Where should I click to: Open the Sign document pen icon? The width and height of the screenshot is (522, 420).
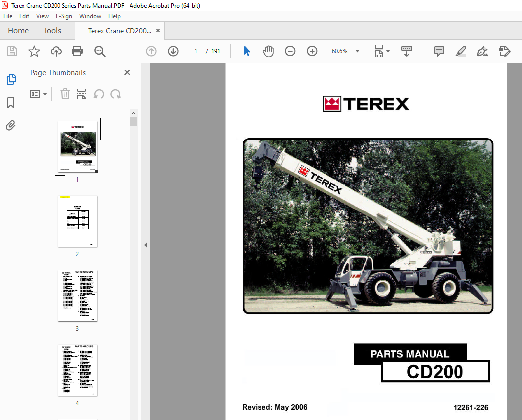tap(482, 51)
